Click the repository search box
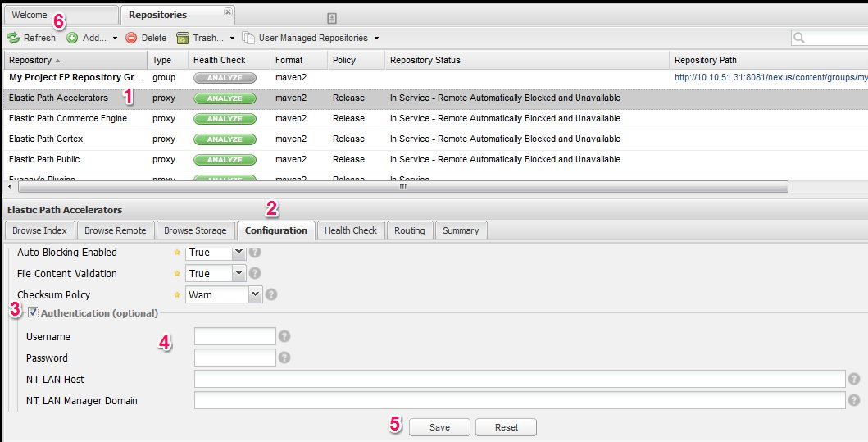The height and width of the screenshot is (442, 868). coord(829,38)
